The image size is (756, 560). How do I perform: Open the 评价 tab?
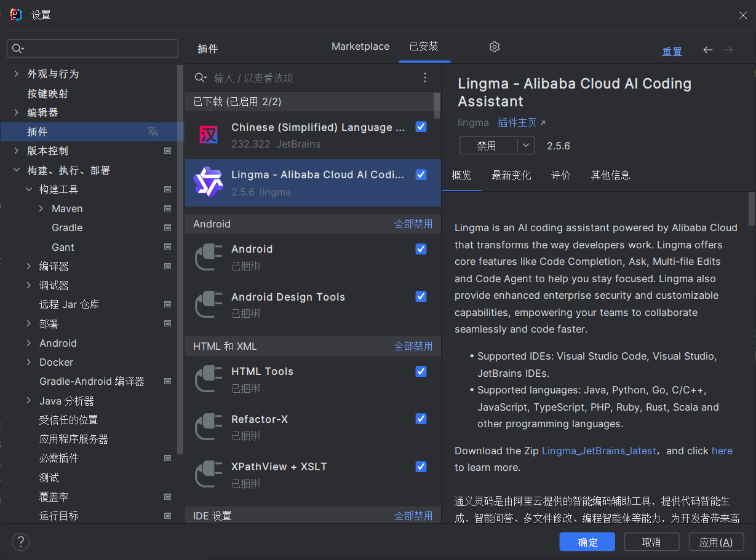click(561, 175)
